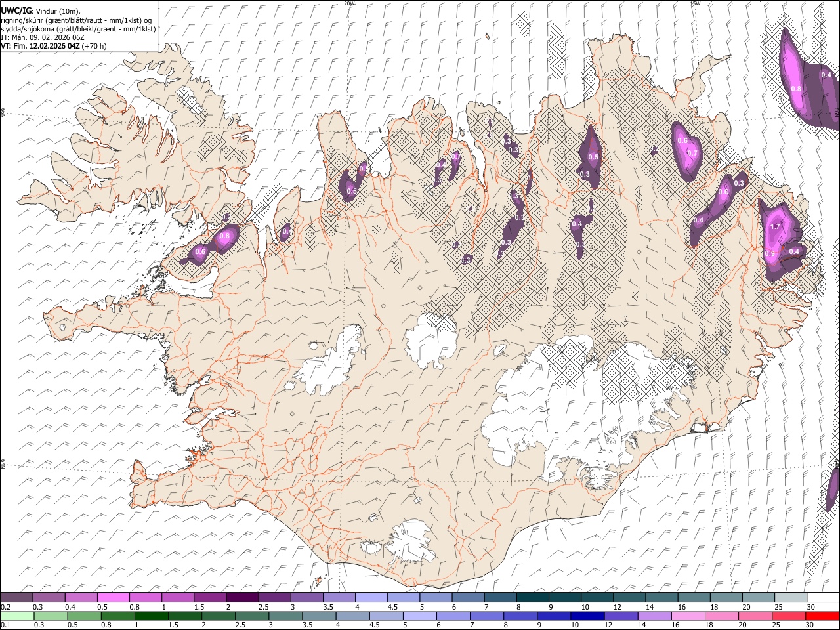Click the "UWC/IG" title text

point(15,10)
